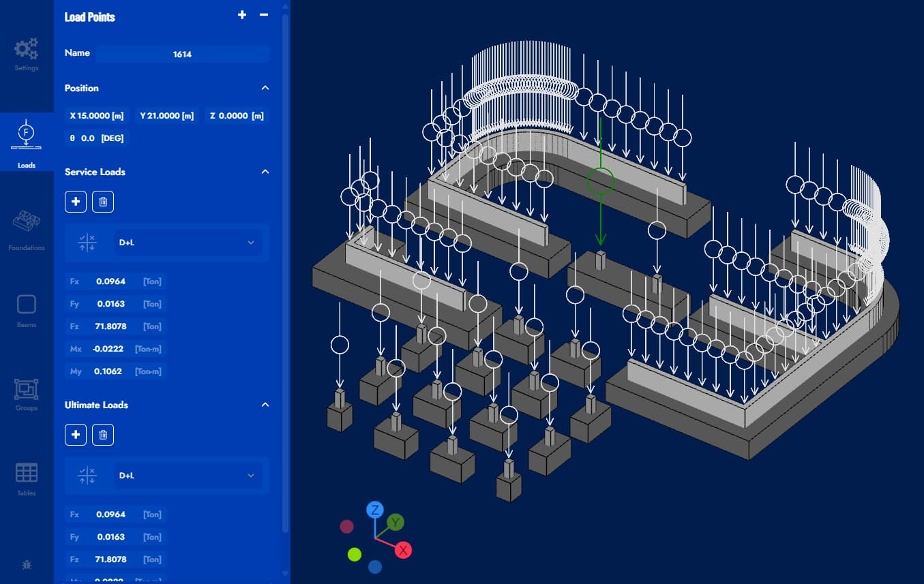This screenshot has height=584, width=924.
Task: Add a new Service Load
Action: pyautogui.click(x=76, y=202)
